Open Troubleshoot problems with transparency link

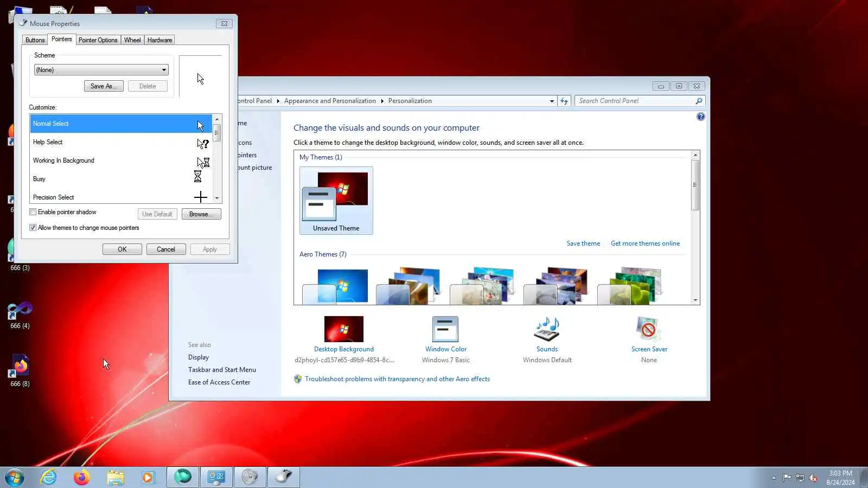[x=397, y=379]
